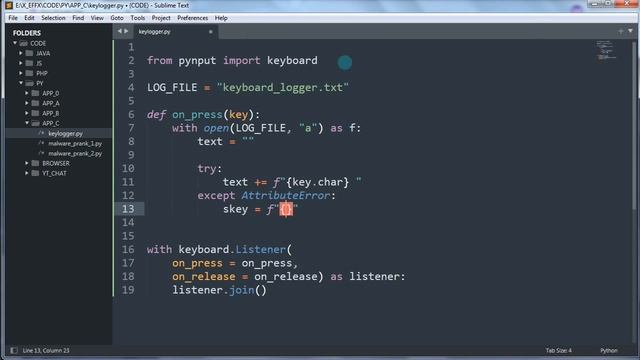This screenshot has width=640, height=360.
Task: Click the BROWSER folder icon
Action: [x=36, y=163]
